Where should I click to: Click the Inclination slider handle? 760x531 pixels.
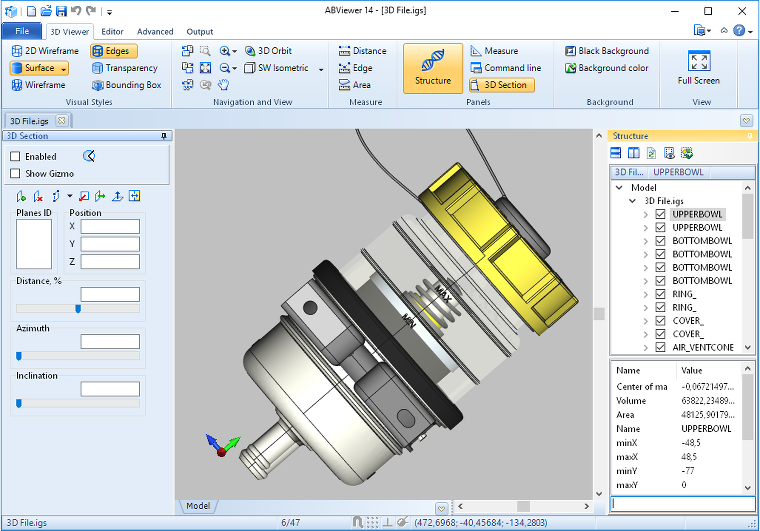click(19, 403)
